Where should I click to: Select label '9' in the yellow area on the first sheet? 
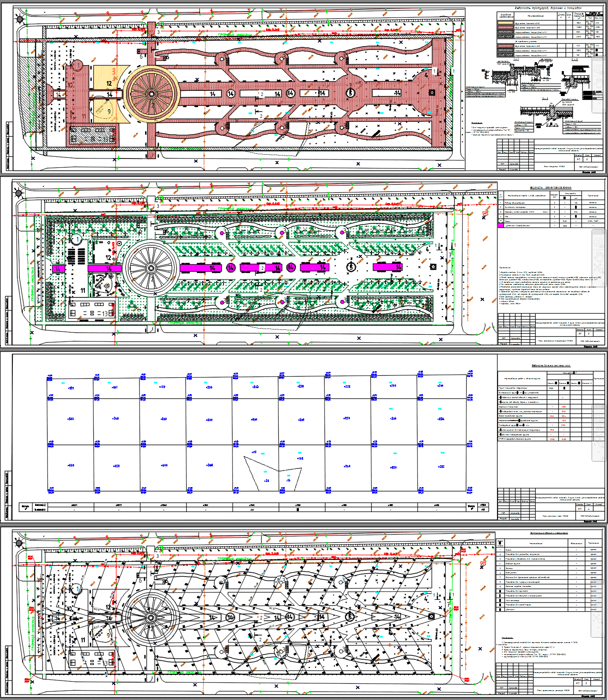109,111
